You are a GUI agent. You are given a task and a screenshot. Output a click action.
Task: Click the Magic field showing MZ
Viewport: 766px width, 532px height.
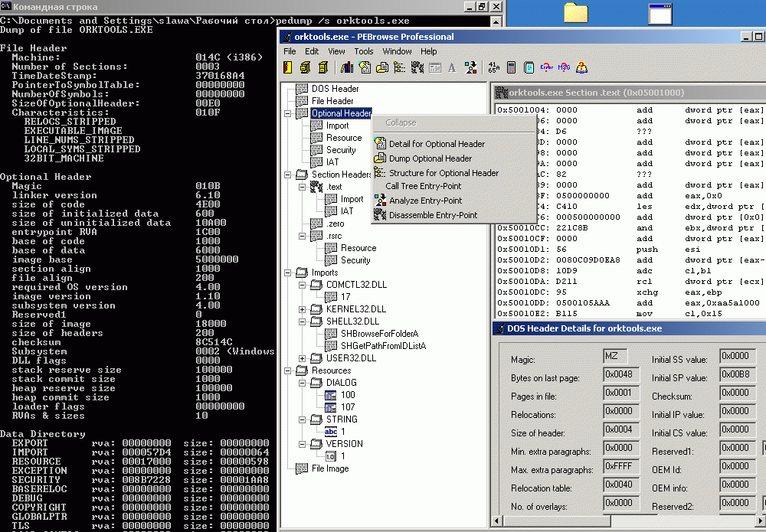coord(615,356)
